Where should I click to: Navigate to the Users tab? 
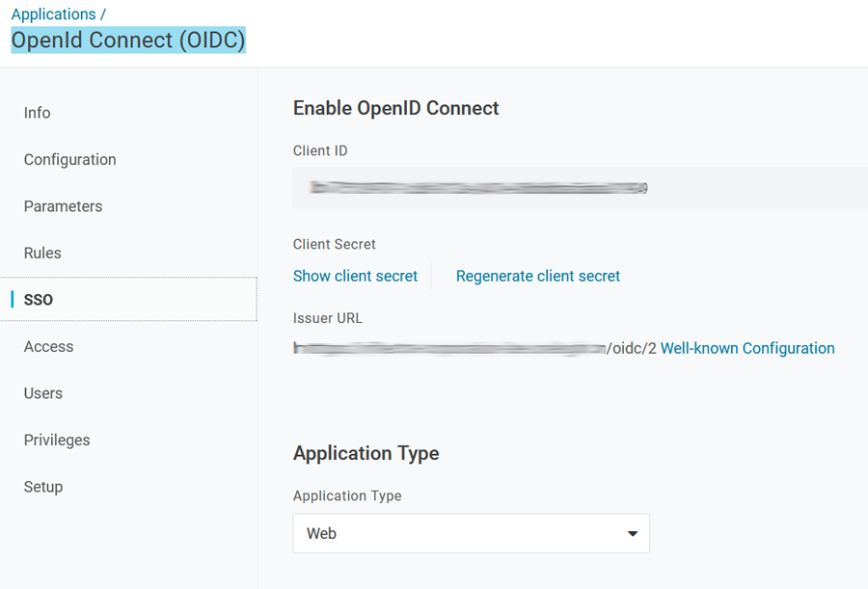(43, 393)
